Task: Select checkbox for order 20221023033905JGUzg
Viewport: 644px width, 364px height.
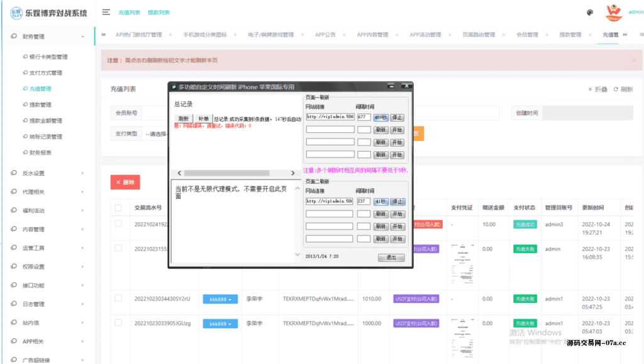Action: point(117,322)
